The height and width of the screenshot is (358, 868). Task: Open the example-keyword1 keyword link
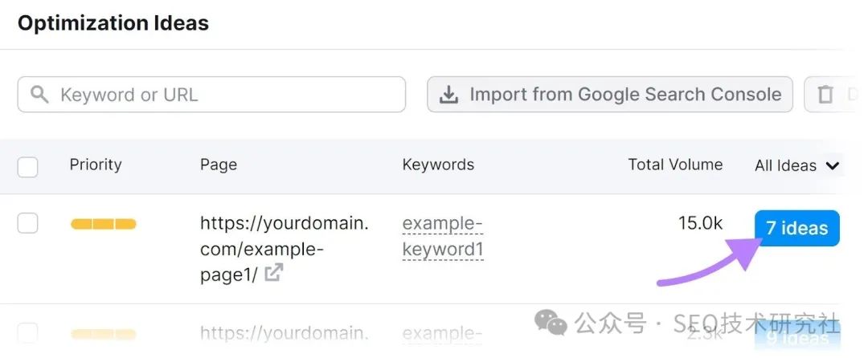click(x=443, y=236)
